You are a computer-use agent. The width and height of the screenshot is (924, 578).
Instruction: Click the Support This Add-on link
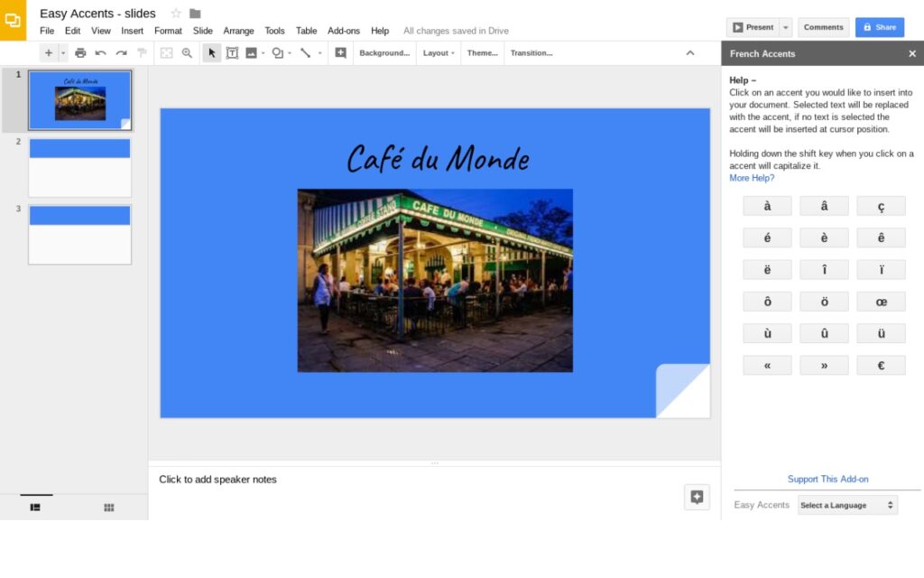tap(827, 479)
